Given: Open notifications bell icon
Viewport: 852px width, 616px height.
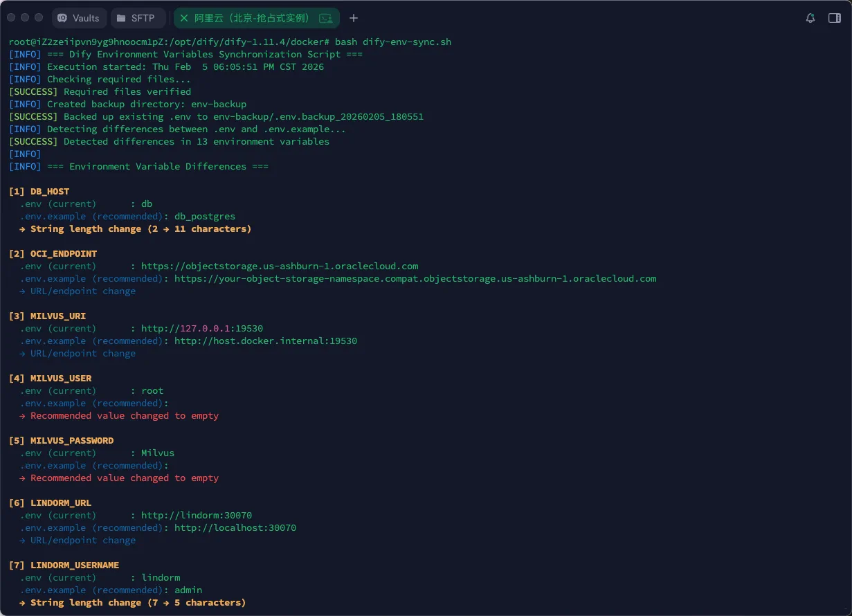Looking at the screenshot, I should pyautogui.click(x=810, y=18).
